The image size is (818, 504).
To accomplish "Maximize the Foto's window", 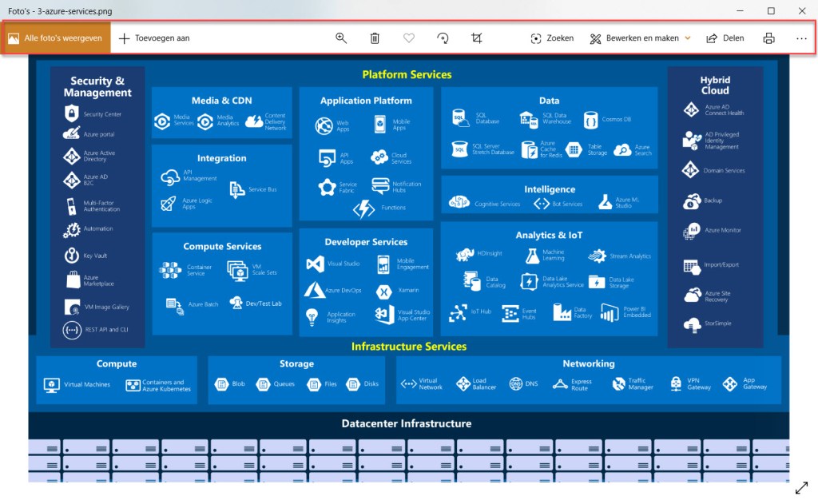I will 771,11.
